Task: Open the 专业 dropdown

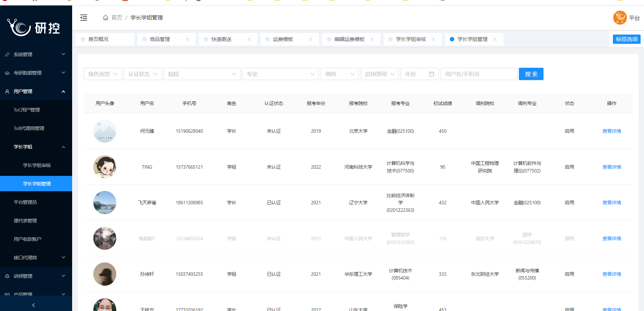Action: click(x=280, y=74)
